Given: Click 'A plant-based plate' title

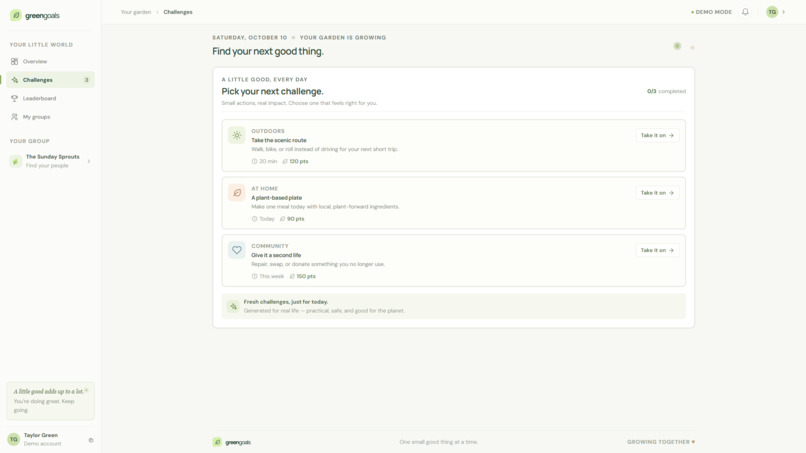Looking at the screenshot, I should (277, 197).
